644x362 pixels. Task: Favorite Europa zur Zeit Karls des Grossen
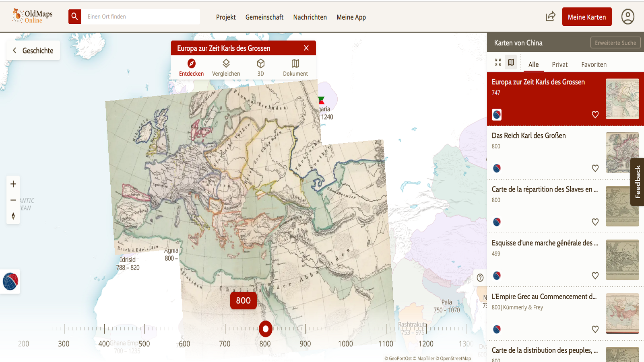tap(595, 115)
